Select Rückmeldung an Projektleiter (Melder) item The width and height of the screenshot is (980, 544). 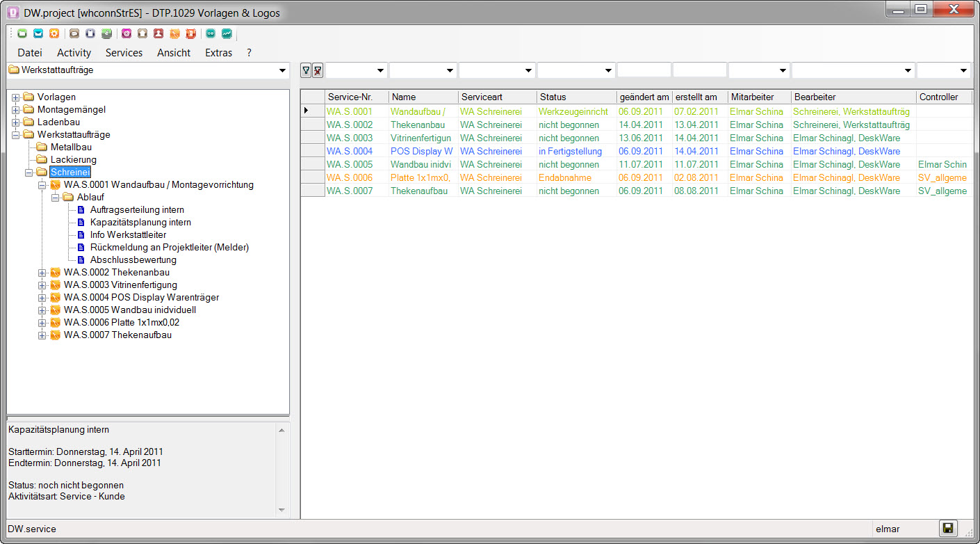(170, 248)
